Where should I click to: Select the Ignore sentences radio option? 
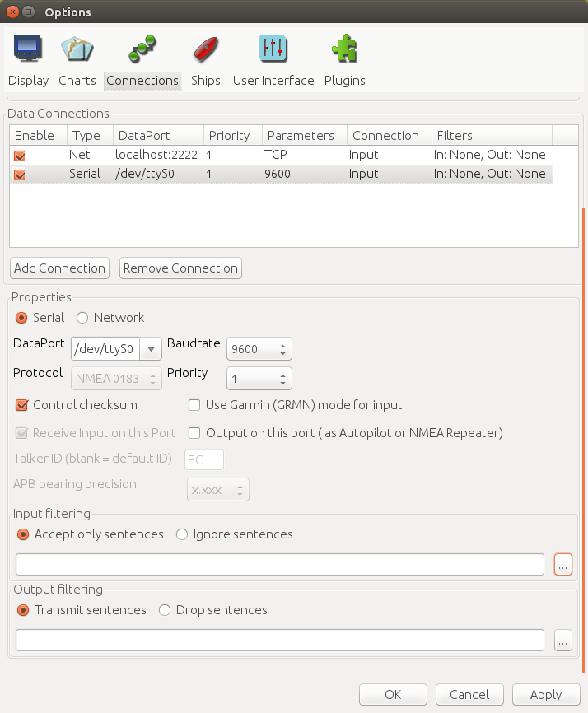pyautogui.click(x=182, y=534)
